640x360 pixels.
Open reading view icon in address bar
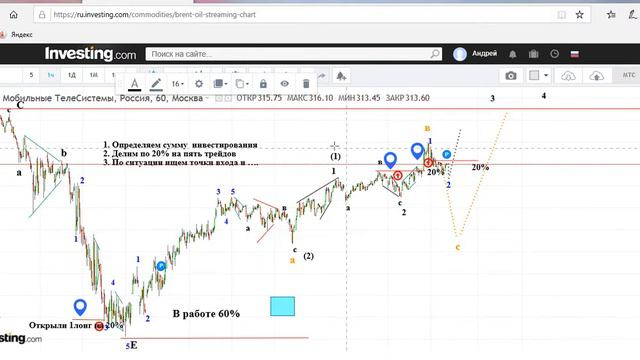(562, 15)
